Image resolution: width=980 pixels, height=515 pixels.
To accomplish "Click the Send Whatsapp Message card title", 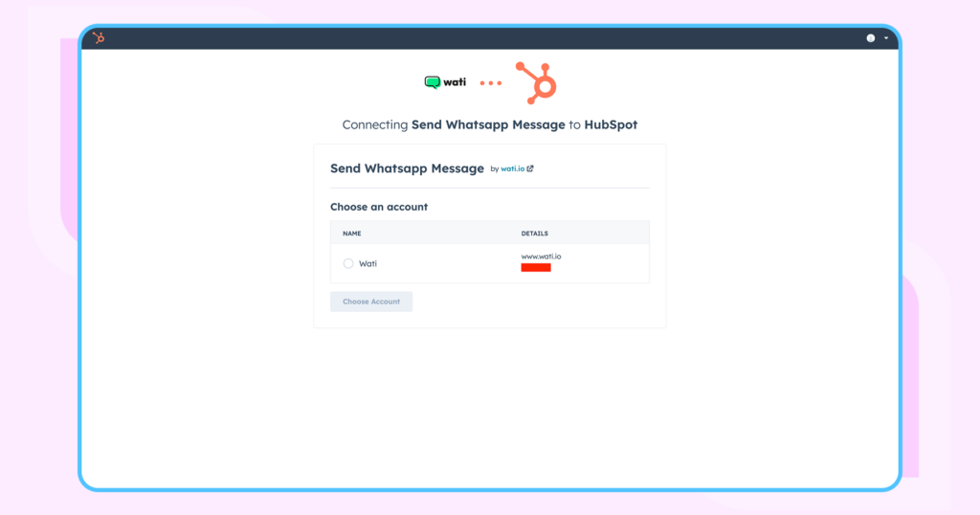I will pos(407,168).
